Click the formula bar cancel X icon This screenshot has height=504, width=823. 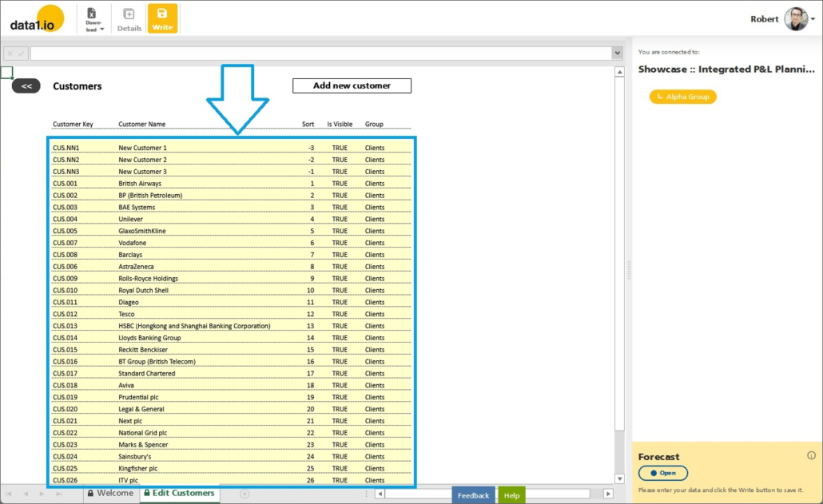[x=10, y=54]
